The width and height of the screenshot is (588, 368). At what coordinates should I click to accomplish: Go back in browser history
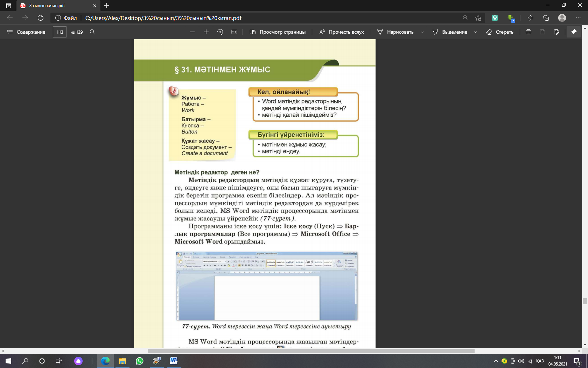pyautogui.click(x=10, y=18)
